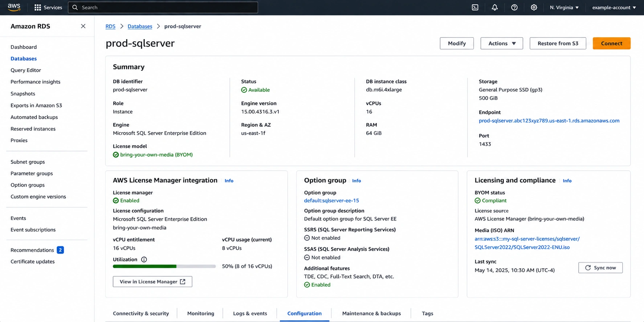Focus the top Search field
Screen dimensions: 644x322
(163, 7)
